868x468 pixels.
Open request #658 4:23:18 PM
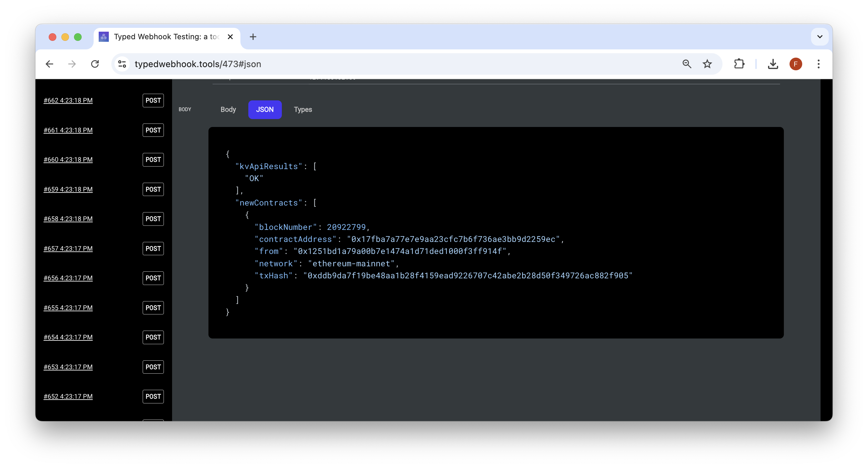click(68, 219)
